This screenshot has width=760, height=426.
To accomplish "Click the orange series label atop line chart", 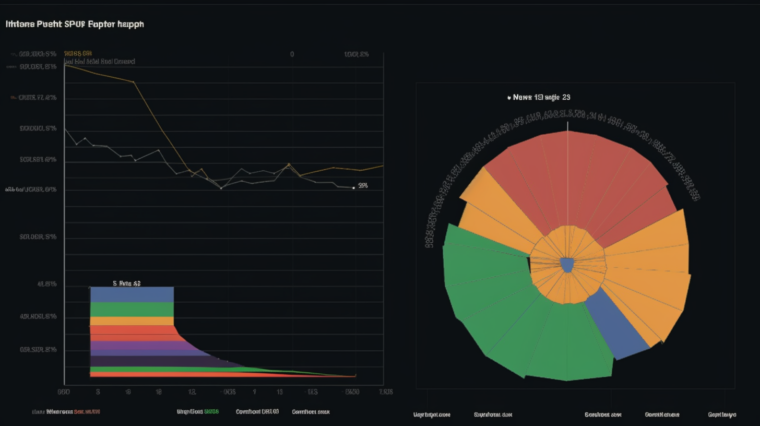I will (78, 53).
